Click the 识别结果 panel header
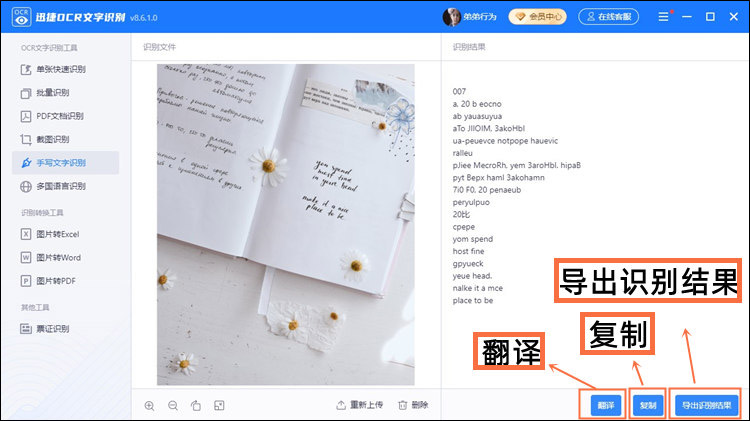Screen dimensions: 750x421 469,47
